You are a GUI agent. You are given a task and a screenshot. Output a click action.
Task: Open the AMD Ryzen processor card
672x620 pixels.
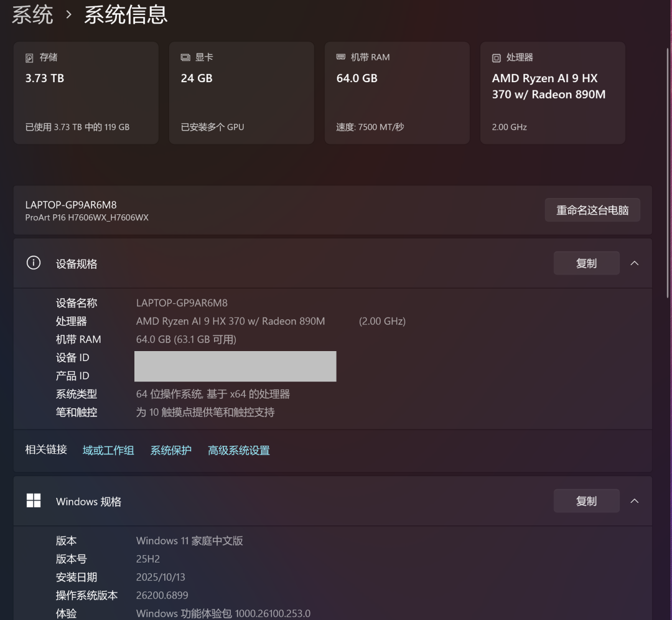tap(553, 93)
